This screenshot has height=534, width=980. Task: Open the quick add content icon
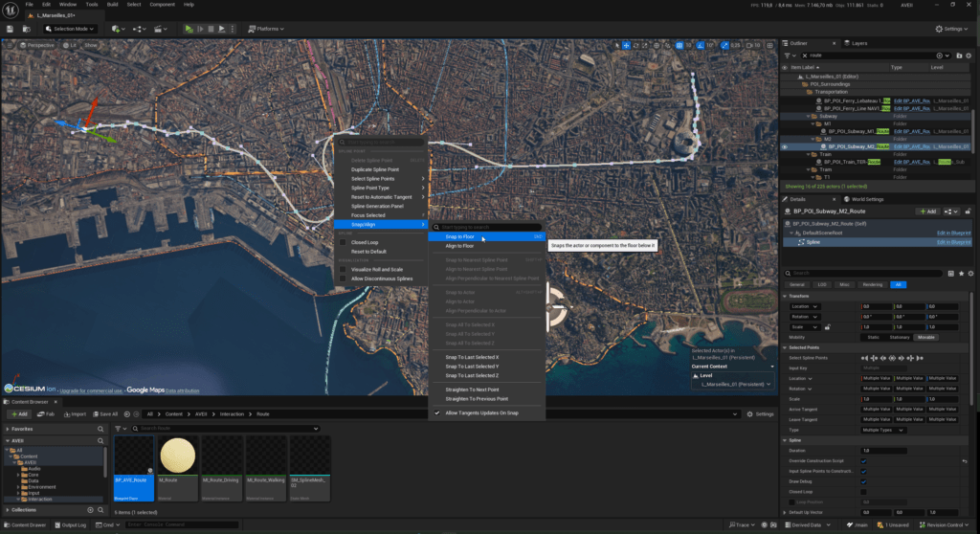coord(117,29)
